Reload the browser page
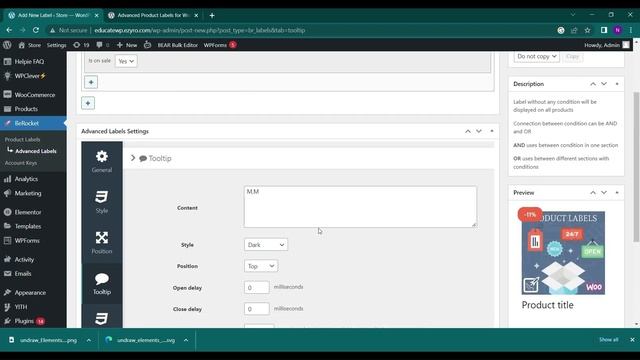The height and width of the screenshot is (360, 640). pos(36,30)
